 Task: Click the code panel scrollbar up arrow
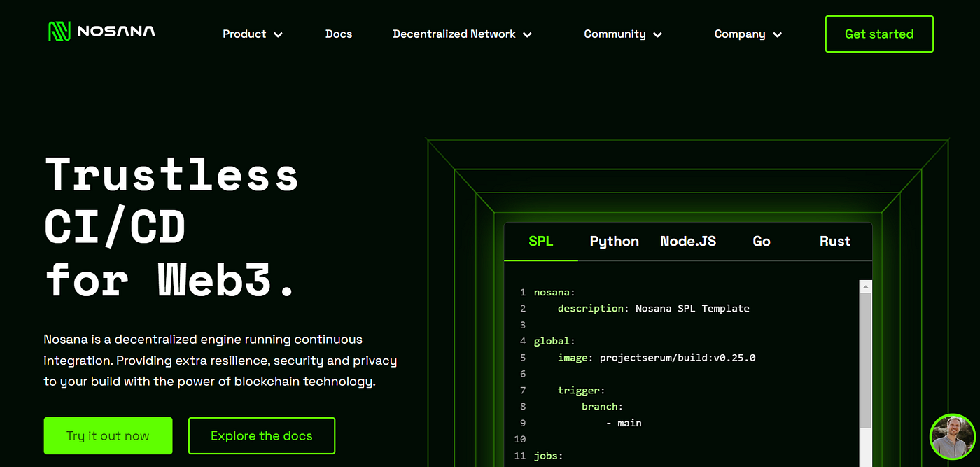866,287
